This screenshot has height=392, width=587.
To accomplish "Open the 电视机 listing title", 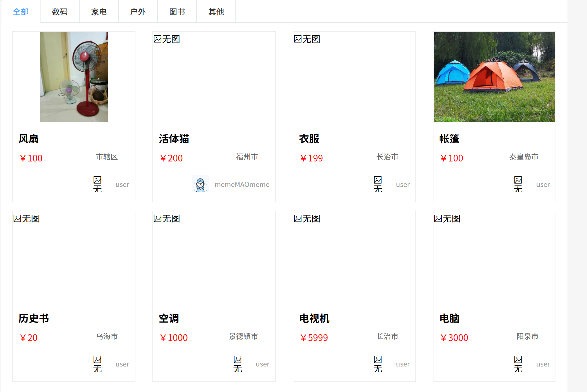I will point(314,318).
